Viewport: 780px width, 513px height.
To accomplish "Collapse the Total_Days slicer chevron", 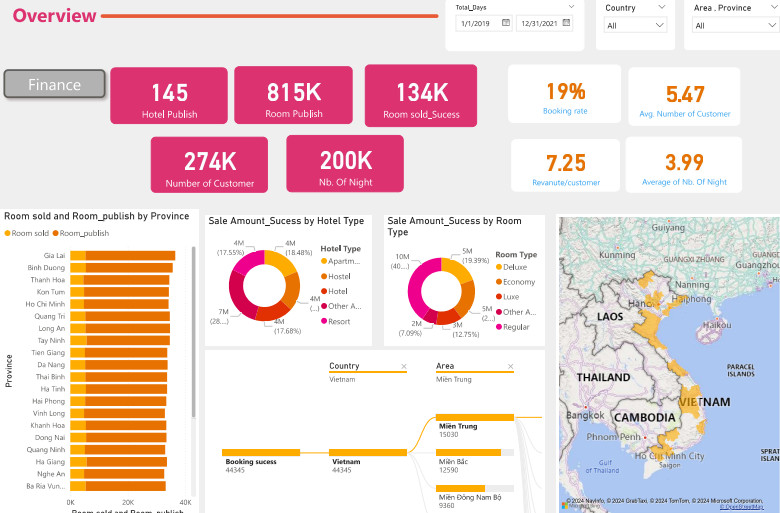I will pos(572,6).
